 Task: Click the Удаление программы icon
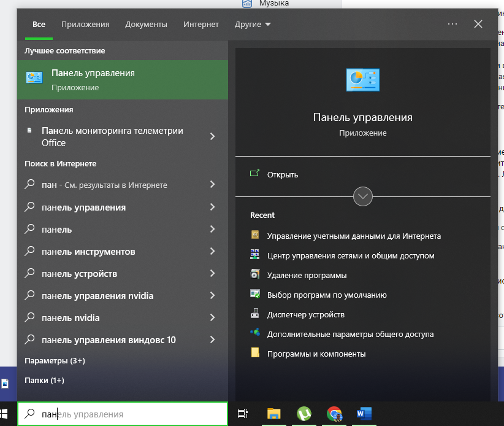pos(255,274)
